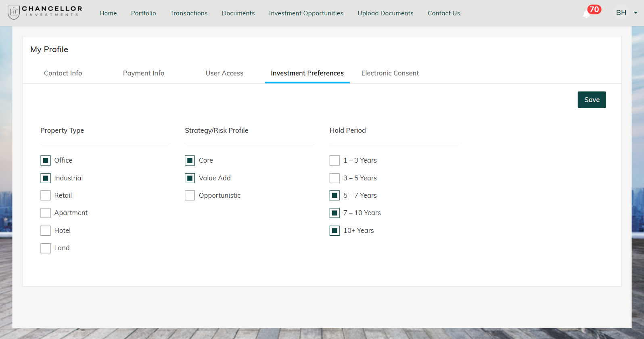Go to Home in the navigation bar
The image size is (644, 339).
[108, 13]
